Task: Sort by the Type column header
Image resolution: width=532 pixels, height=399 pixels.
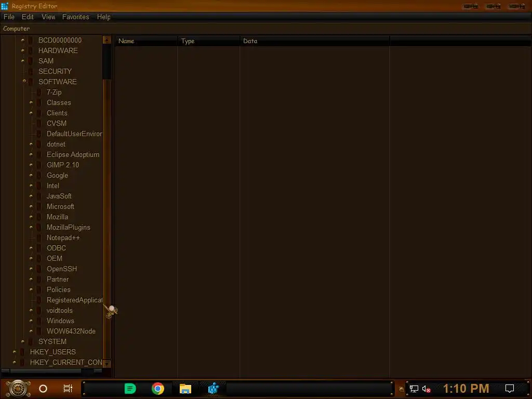Action: coord(209,41)
